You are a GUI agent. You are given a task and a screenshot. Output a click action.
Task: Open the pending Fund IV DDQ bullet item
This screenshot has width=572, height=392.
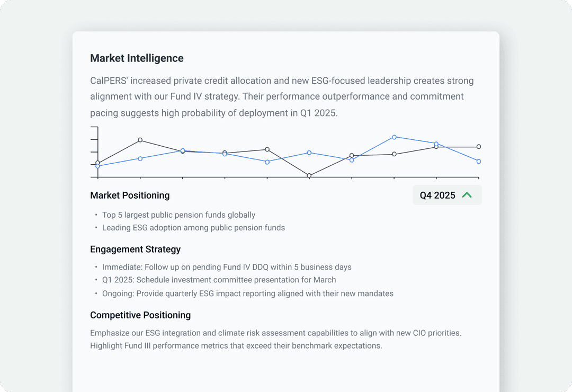(x=229, y=267)
